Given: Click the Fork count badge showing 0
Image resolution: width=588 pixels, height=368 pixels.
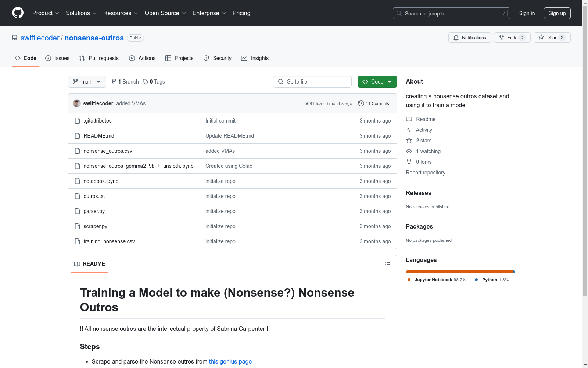Looking at the screenshot, I should coord(522,38).
